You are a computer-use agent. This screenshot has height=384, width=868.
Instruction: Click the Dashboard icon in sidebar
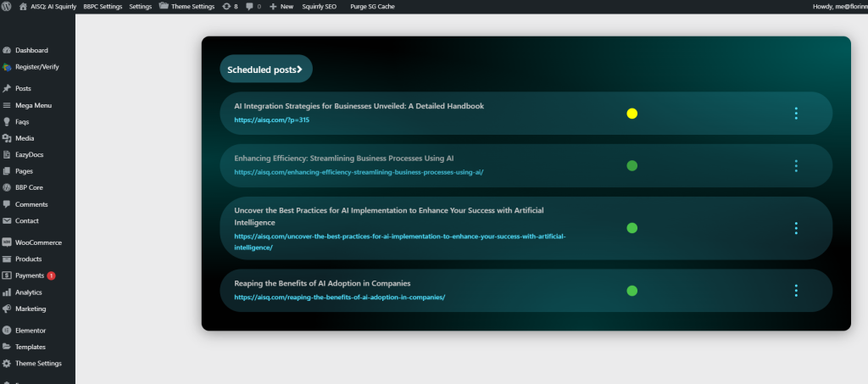(7, 50)
